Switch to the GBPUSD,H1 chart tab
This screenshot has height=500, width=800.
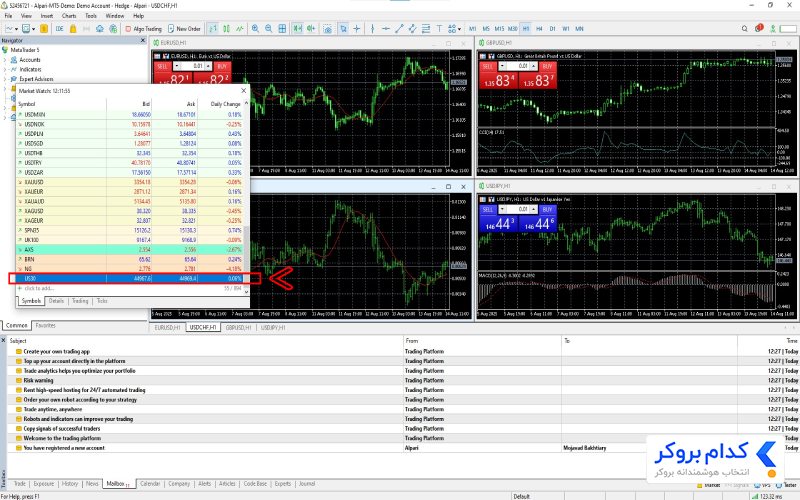coord(238,328)
